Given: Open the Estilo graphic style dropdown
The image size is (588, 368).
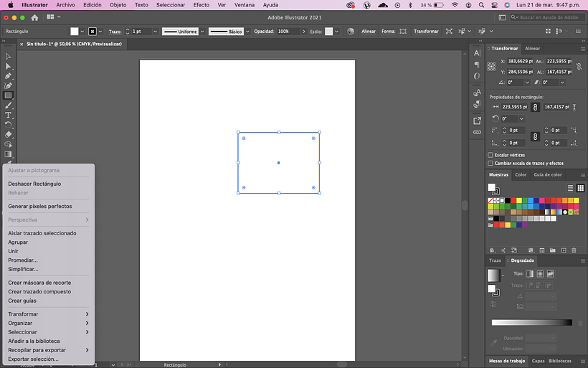Looking at the screenshot, I should [337, 32].
